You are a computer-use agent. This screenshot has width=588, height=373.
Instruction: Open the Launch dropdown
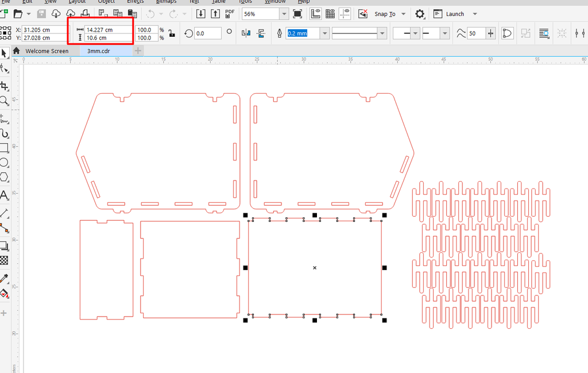point(475,14)
